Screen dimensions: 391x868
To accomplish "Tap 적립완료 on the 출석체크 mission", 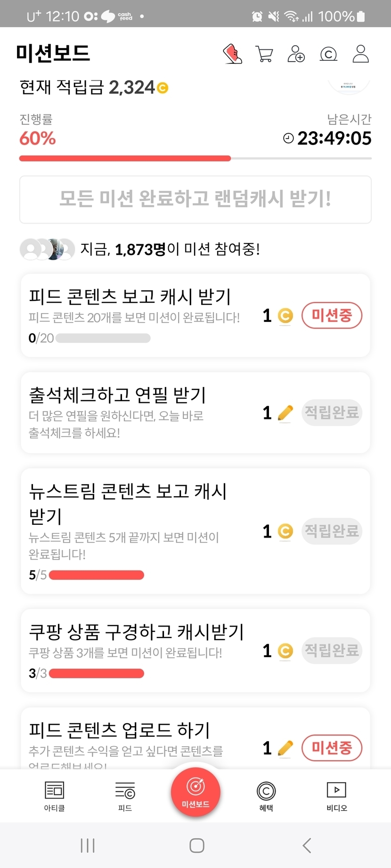I will (x=332, y=413).
